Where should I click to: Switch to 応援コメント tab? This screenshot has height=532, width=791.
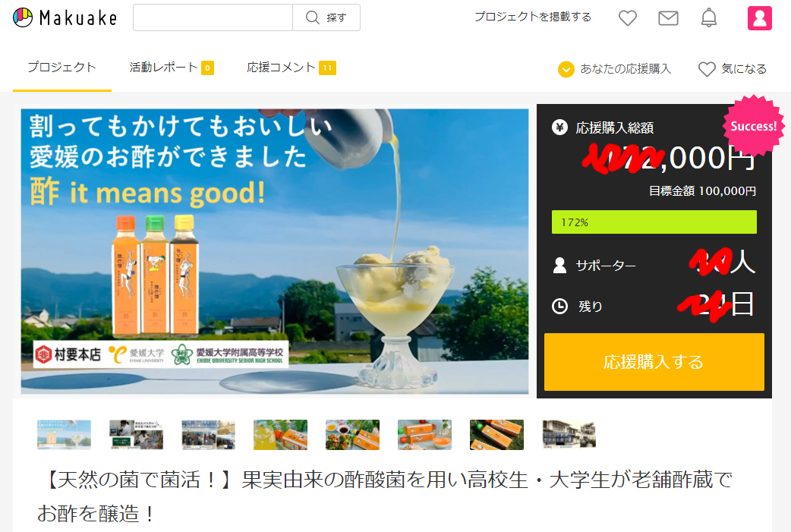[291, 67]
